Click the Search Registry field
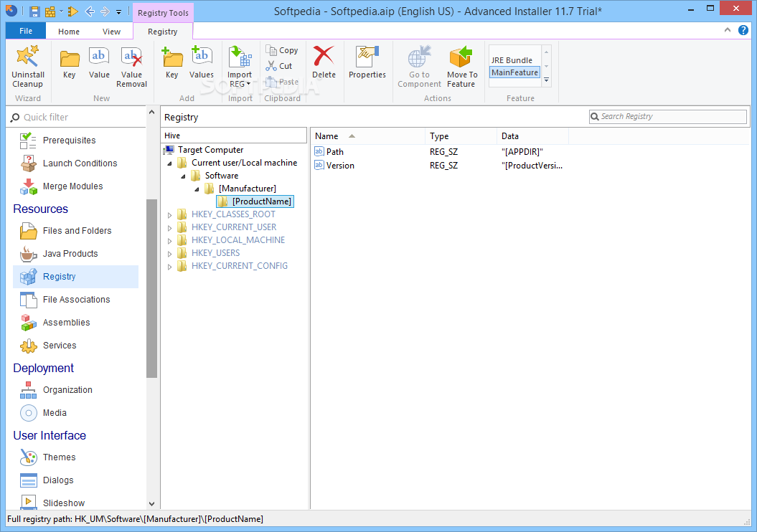Viewport: 757px width, 532px height. click(x=668, y=116)
